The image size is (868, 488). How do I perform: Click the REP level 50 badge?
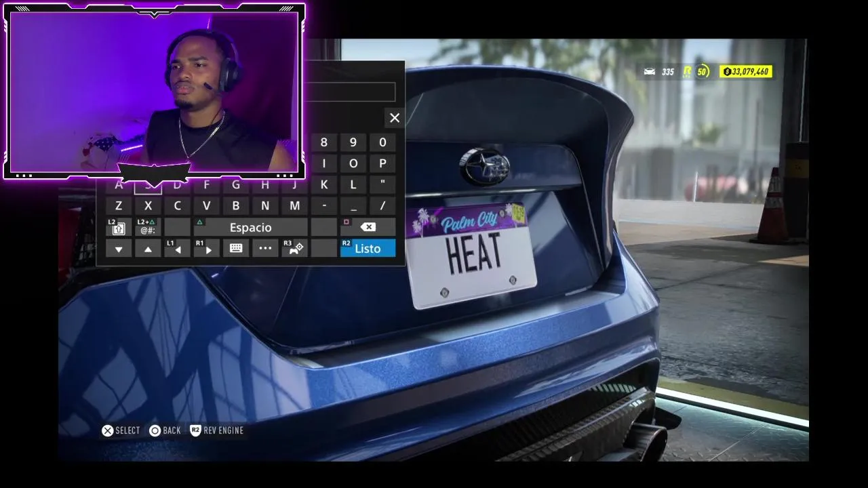pyautogui.click(x=696, y=71)
